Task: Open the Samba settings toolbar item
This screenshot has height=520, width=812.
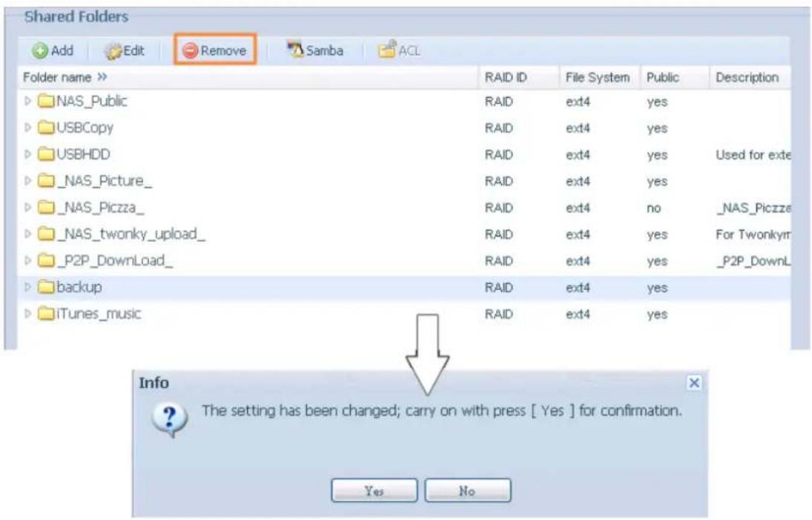Action: pyautogui.click(x=316, y=50)
